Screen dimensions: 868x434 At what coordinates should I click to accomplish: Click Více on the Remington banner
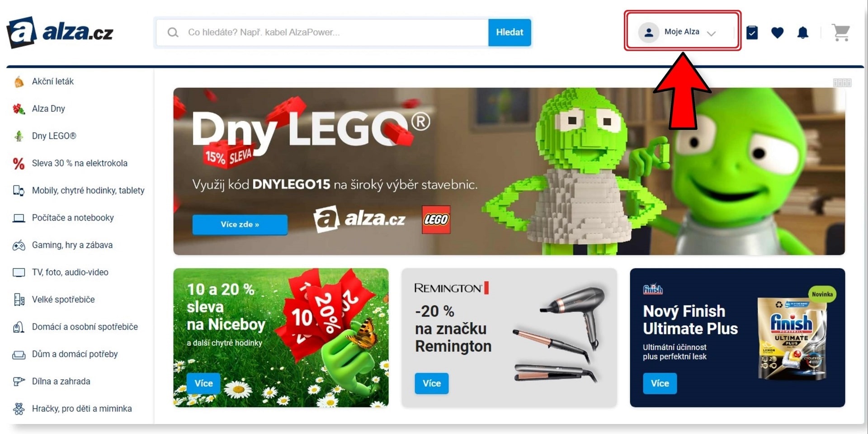click(432, 383)
